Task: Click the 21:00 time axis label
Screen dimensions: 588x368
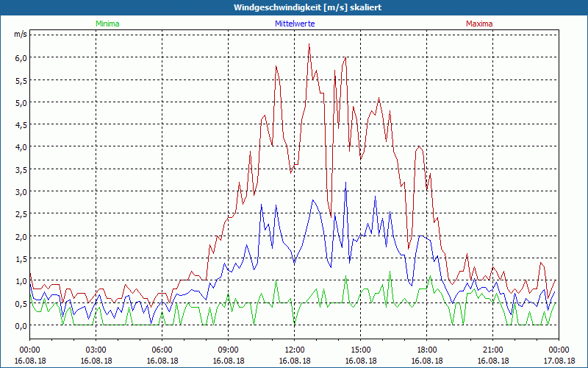Action: coord(492,350)
